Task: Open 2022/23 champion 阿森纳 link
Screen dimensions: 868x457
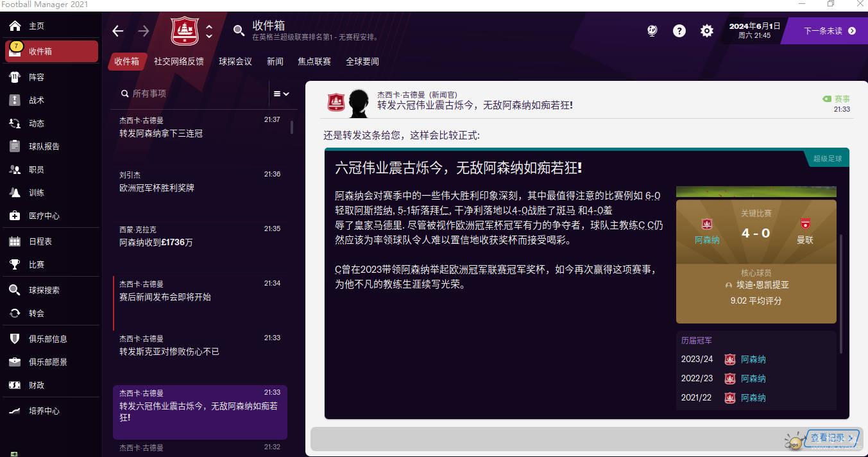Action: coord(753,379)
